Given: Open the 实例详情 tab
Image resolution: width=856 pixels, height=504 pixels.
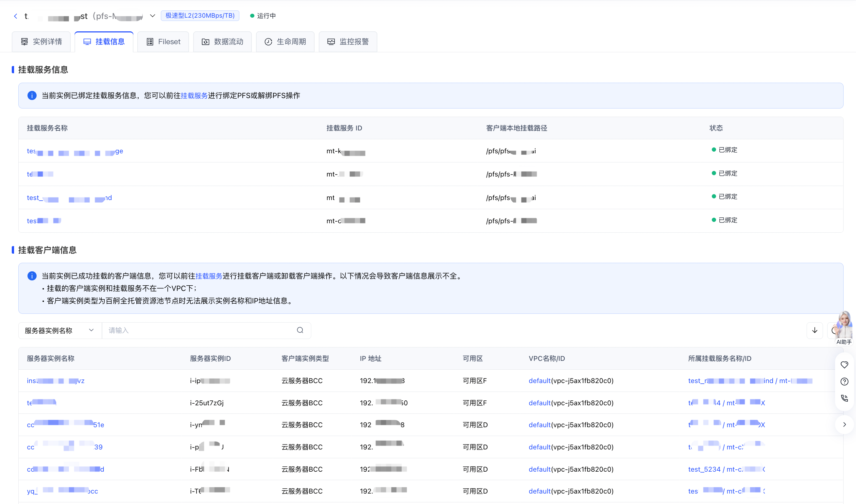Looking at the screenshot, I should click(41, 42).
